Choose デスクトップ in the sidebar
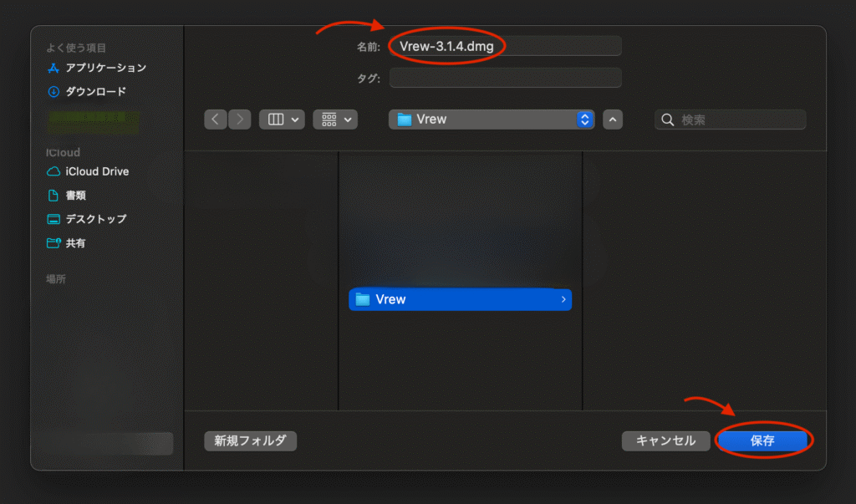The height and width of the screenshot is (504, 856). 87,219
